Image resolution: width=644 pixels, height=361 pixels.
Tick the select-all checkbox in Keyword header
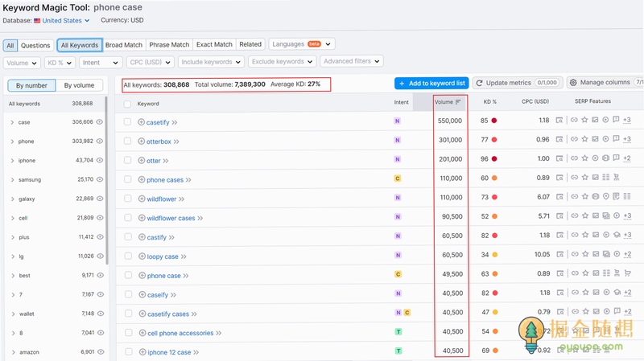tap(127, 104)
